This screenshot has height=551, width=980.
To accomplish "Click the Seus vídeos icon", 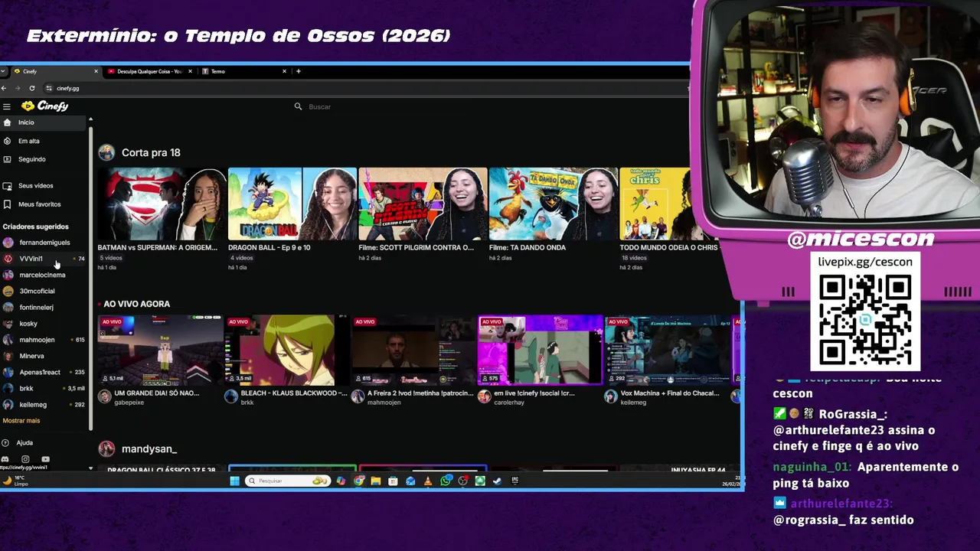I will [x=7, y=186].
